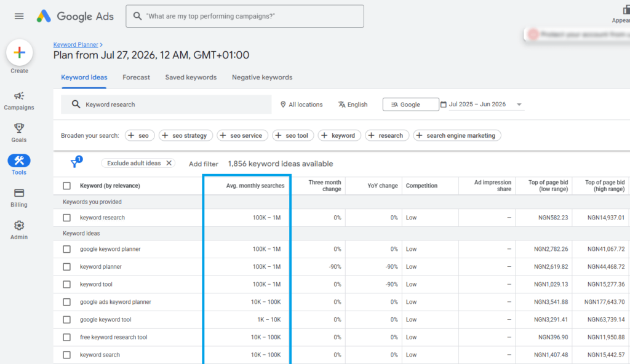Open Campaigns from the sidebar
Viewport: 630px width, 364px height.
19,100
